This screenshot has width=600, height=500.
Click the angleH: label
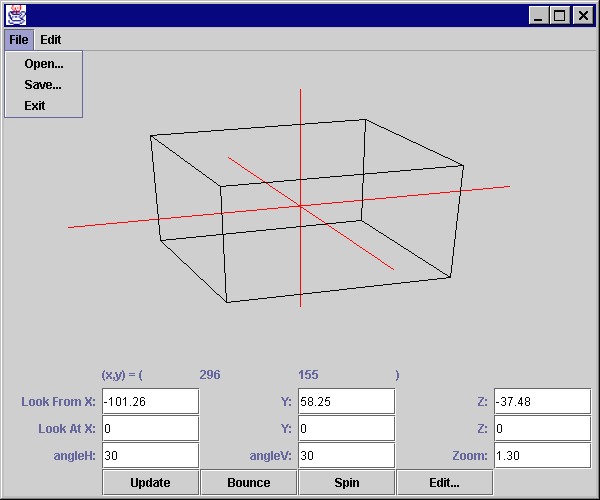(75, 456)
